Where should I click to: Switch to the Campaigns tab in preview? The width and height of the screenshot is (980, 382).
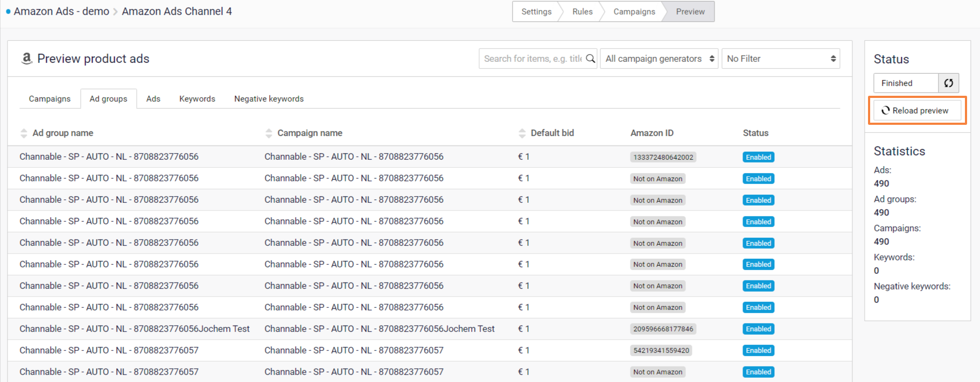(50, 99)
